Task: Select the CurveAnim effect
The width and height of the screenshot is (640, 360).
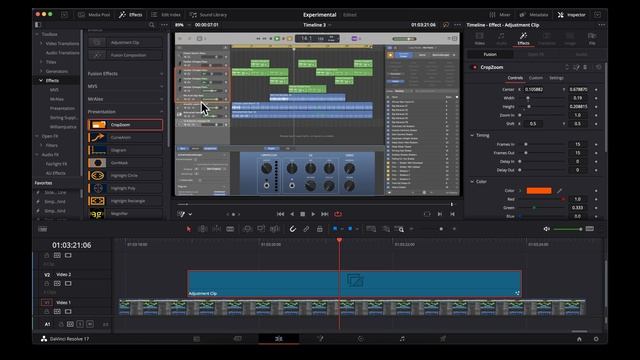Action: 125,138
